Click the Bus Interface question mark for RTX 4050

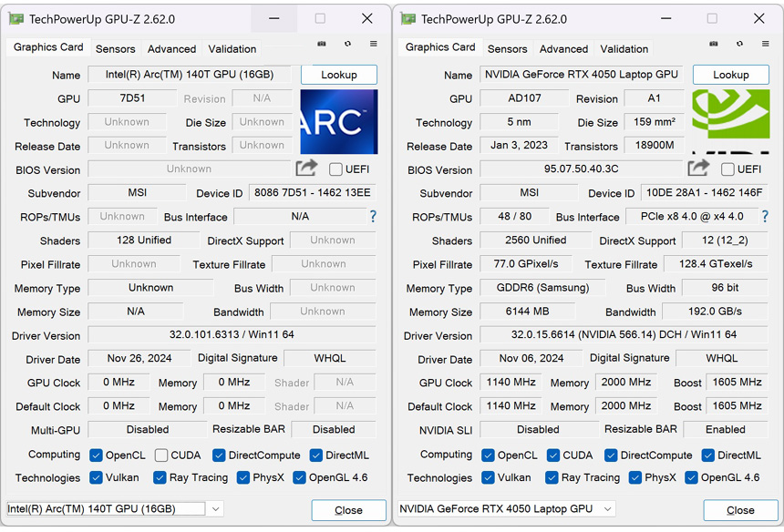pyautogui.click(x=764, y=217)
